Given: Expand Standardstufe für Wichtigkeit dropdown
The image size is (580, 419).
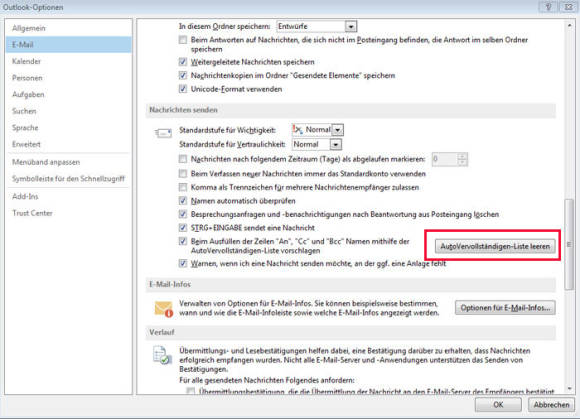Looking at the screenshot, I should pos(337,130).
